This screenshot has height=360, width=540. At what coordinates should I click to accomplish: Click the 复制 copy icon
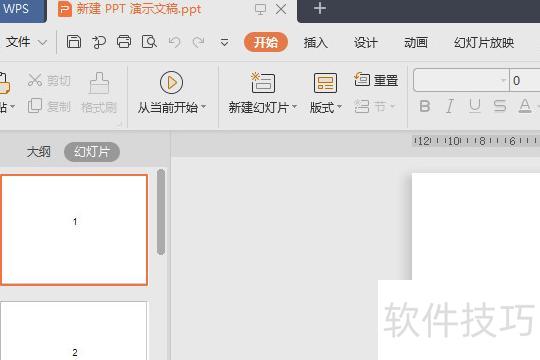pyautogui.click(x=35, y=106)
